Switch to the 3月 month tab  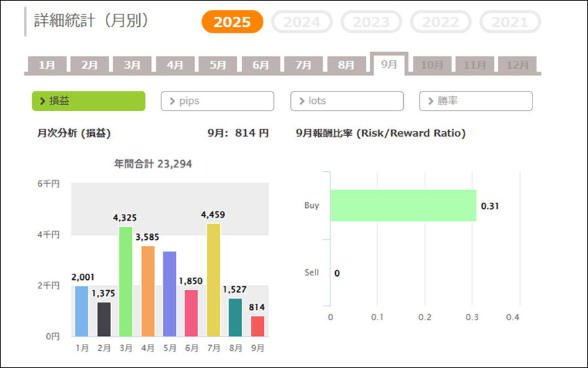point(133,65)
